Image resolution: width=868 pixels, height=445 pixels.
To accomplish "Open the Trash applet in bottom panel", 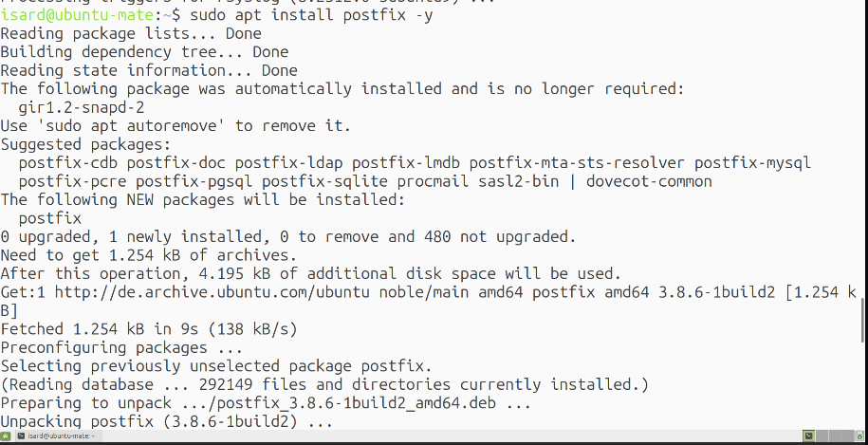I will click(859, 436).
